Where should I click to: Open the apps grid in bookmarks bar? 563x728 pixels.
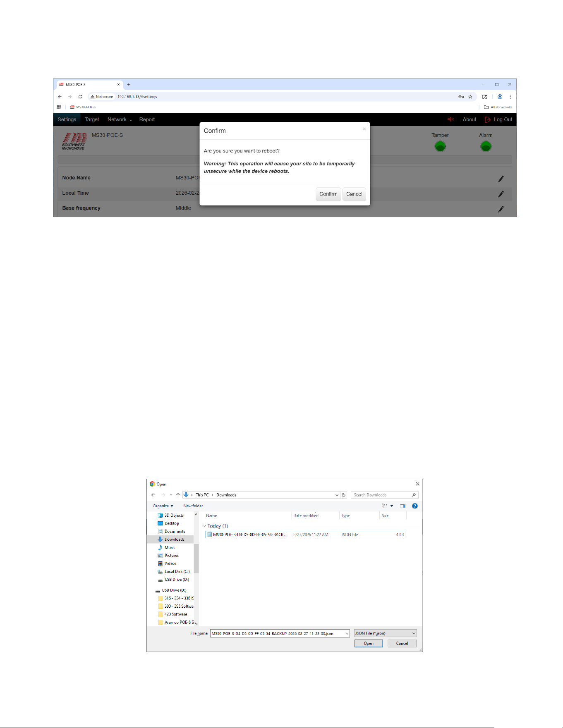click(59, 107)
